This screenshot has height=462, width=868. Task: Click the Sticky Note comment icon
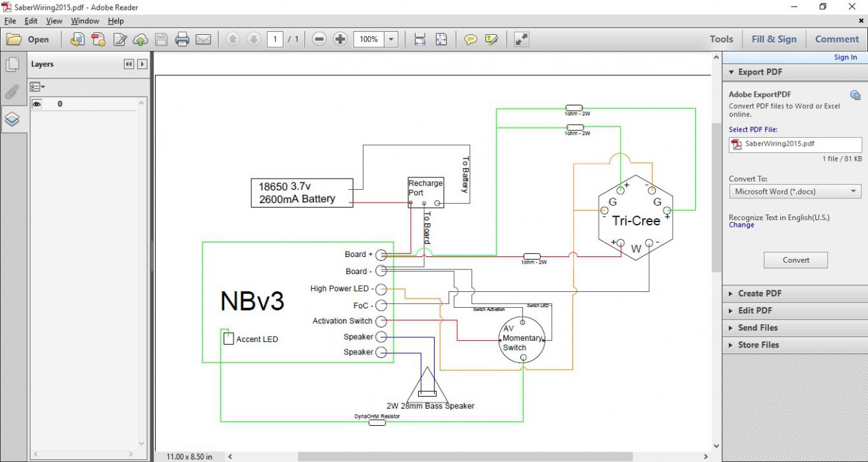[x=470, y=40]
